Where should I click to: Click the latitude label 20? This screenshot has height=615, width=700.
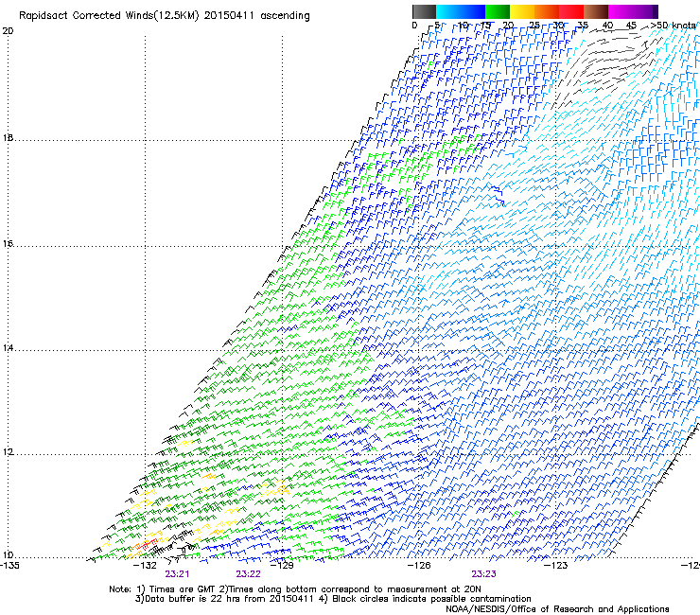[x=8, y=31]
